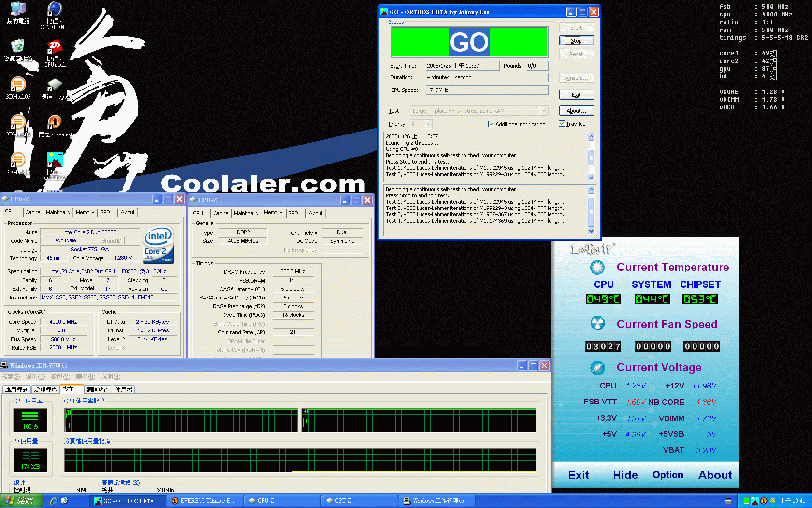The width and height of the screenshot is (812, 508).
Task: Click the Task Manager title bar icon
Action: [4, 365]
